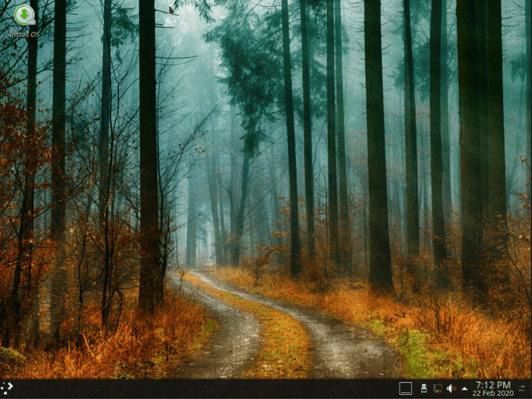This screenshot has width=532, height=399.
Task: Open the Install OS desktop icon
Action: [24, 21]
